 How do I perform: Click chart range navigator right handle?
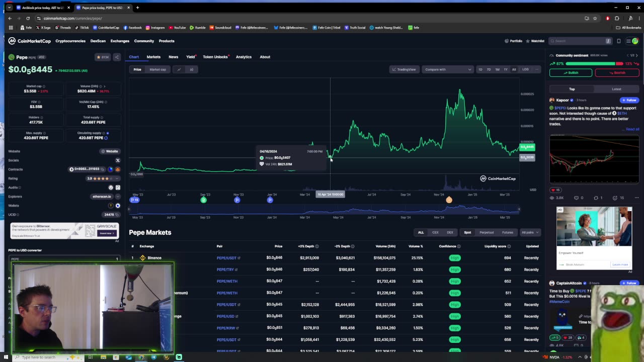pos(519,210)
